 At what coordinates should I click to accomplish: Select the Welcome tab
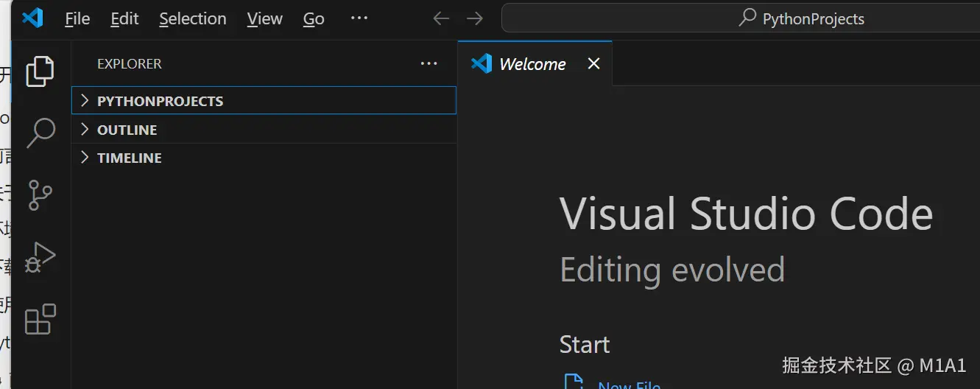(535, 64)
